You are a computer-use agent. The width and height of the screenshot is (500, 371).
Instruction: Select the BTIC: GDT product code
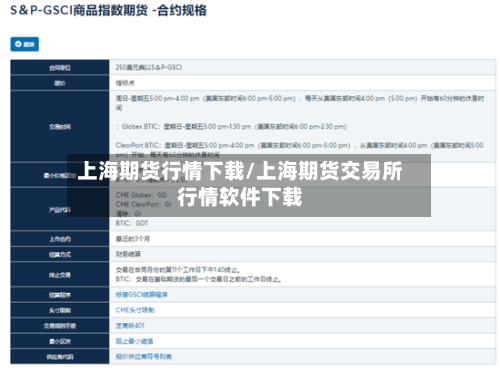point(132,223)
